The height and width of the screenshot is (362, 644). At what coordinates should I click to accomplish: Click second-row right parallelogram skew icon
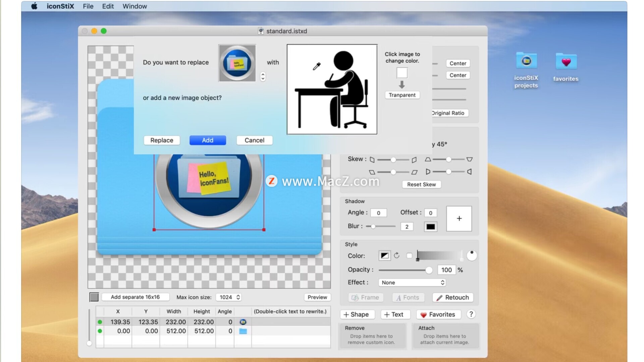pos(415,172)
